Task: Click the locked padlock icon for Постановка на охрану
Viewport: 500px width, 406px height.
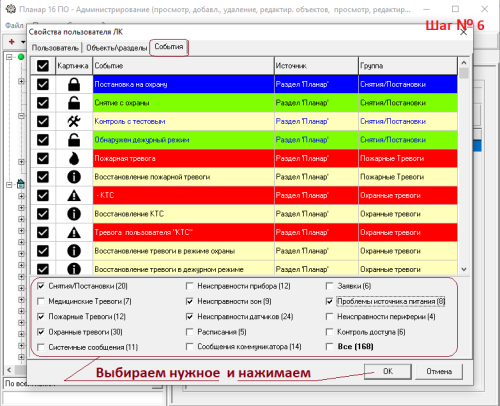Action: (74, 84)
